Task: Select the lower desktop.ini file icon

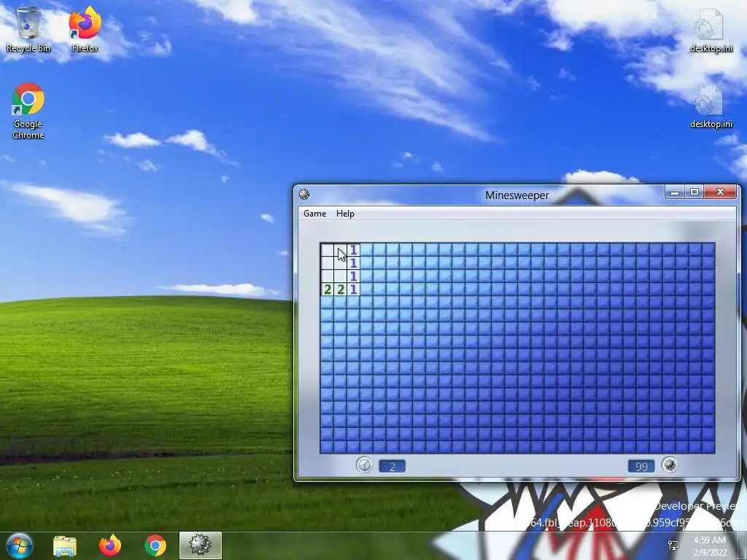Action: [711, 106]
